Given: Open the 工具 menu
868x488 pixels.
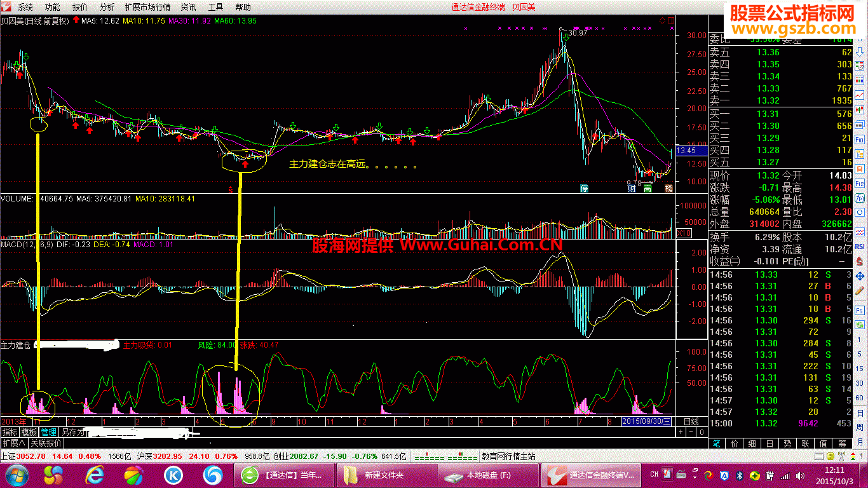Looking at the screenshot, I should (x=216, y=7).
